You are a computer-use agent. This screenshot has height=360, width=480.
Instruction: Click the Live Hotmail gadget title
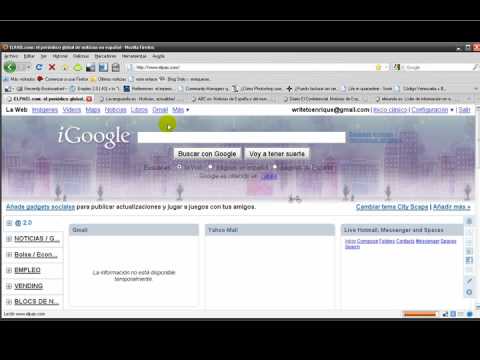click(x=394, y=230)
